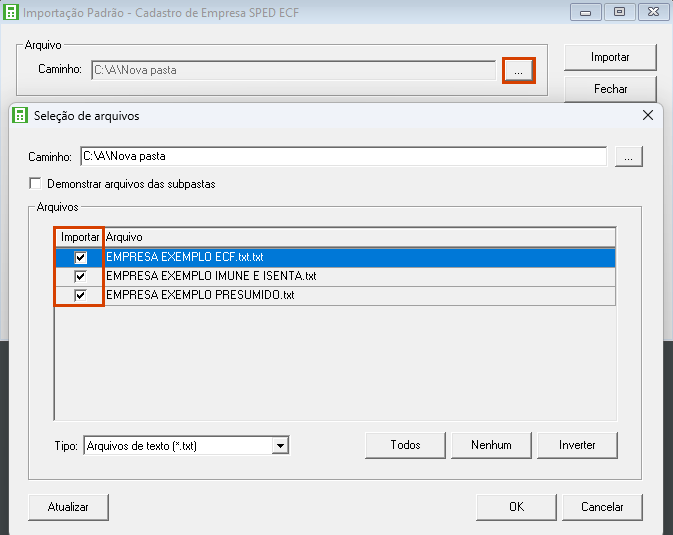
Task: Select row EMPRESA EXEMPLO ECF.txt.txt
Action: [335, 257]
